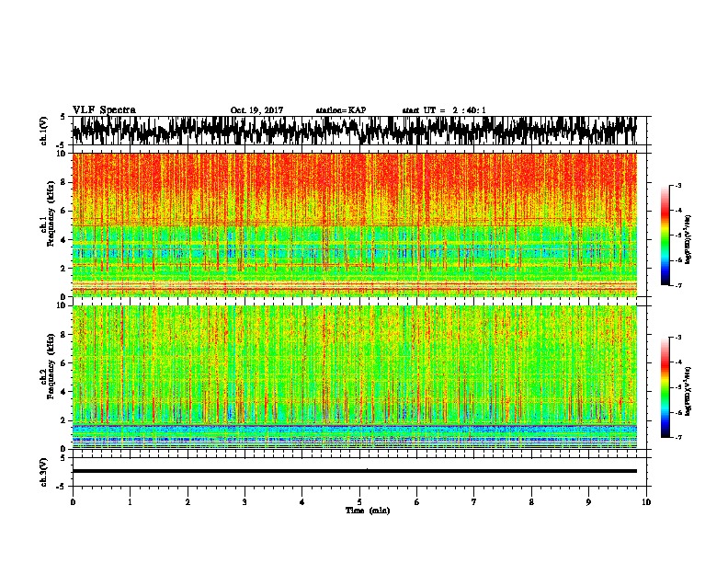Click the flat ch.3 voltage trace
728x563 pixels.
click(x=354, y=471)
